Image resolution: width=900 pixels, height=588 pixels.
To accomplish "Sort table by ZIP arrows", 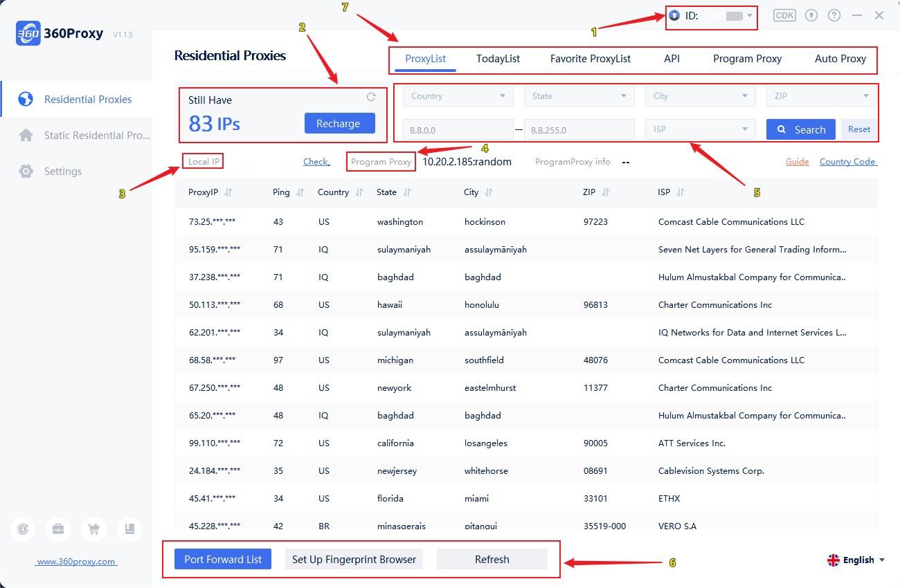I will tap(606, 192).
